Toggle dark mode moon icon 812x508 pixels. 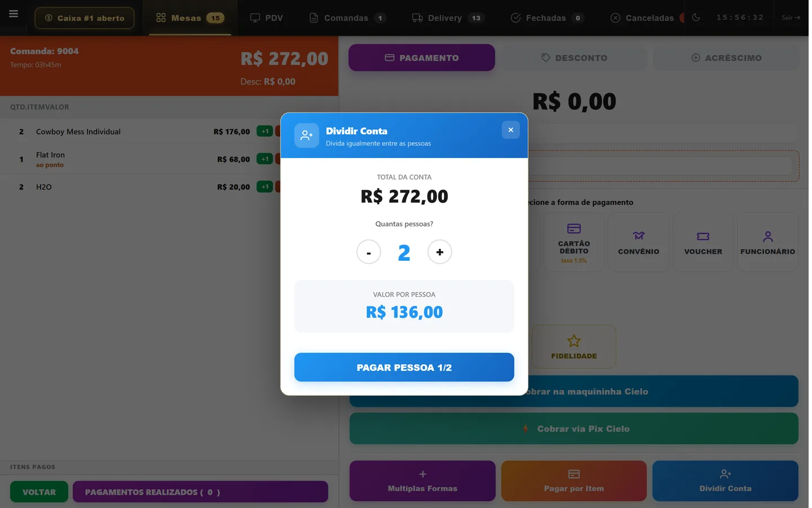pos(696,17)
